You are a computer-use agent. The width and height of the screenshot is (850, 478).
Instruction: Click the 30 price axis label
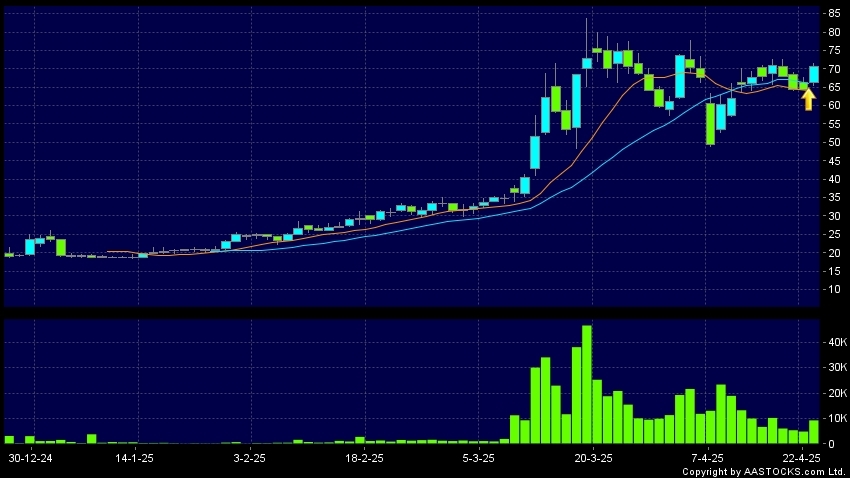pyautogui.click(x=834, y=216)
